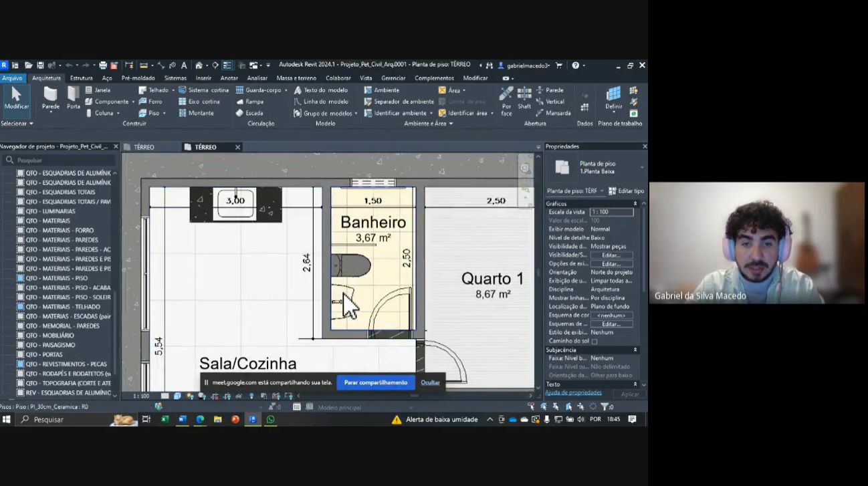Activate the Modificar arrow tool

click(x=16, y=98)
